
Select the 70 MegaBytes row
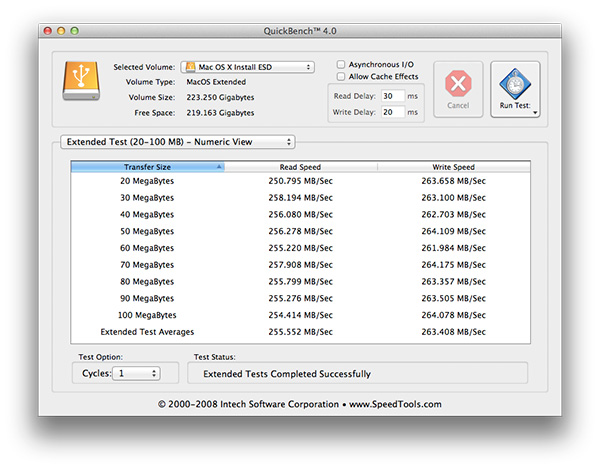300,265
